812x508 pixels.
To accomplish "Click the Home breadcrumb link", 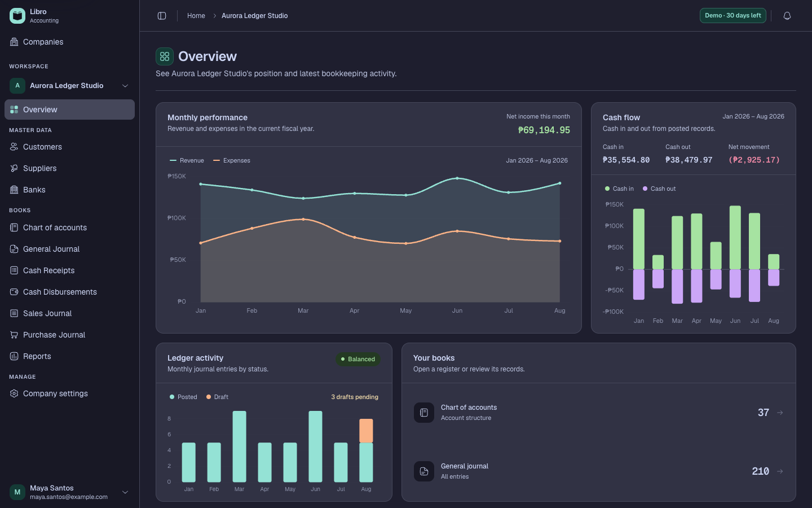I will click(x=196, y=16).
